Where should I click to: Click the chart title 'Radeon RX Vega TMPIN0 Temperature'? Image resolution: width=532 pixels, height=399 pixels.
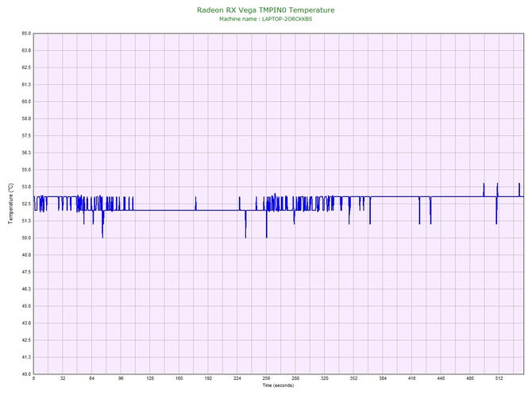tap(266, 10)
